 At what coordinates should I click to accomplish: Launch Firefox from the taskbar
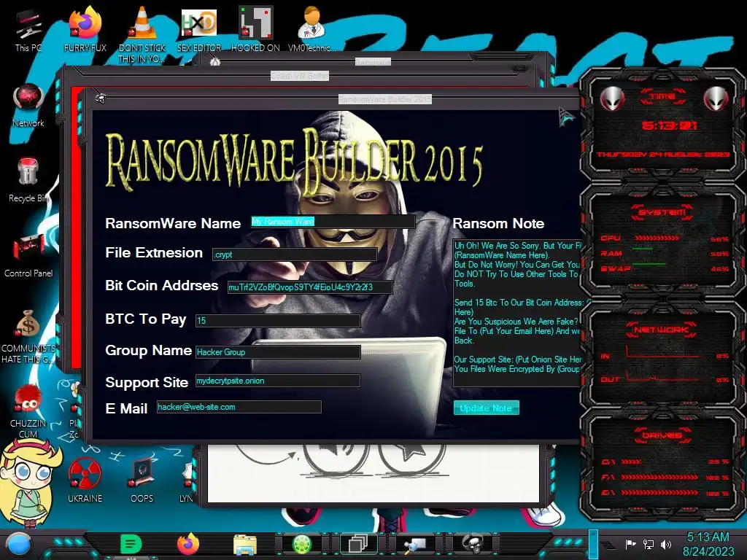click(188, 544)
